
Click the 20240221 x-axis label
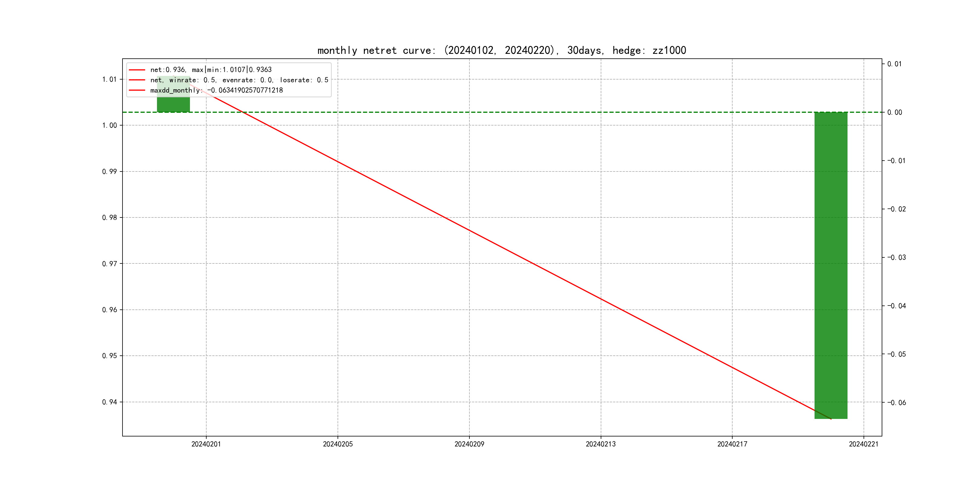click(863, 444)
